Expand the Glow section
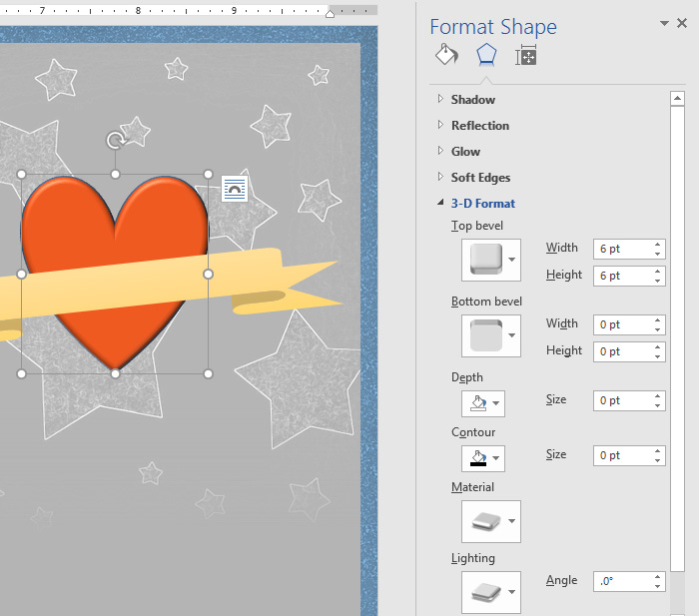The image size is (699, 616). [x=465, y=152]
